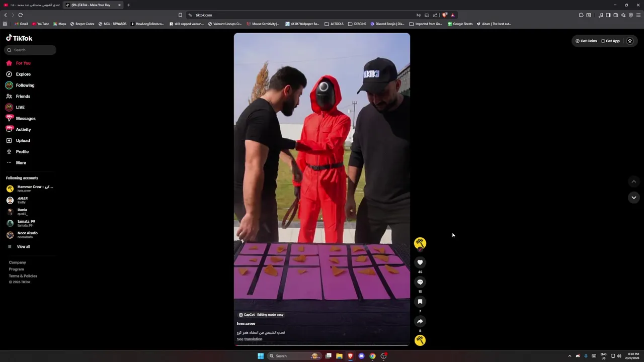
Task: Click the Upload option
Action: 18,141
